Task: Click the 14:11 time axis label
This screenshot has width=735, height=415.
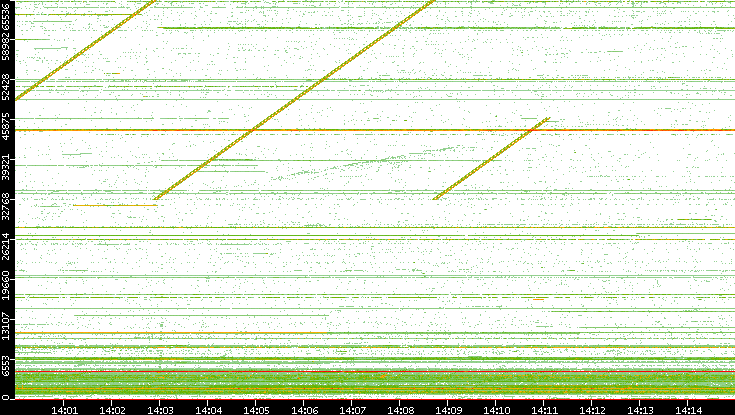Action: point(545,410)
